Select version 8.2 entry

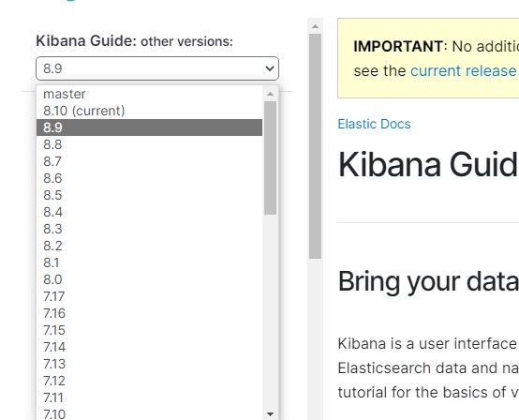tap(149, 246)
